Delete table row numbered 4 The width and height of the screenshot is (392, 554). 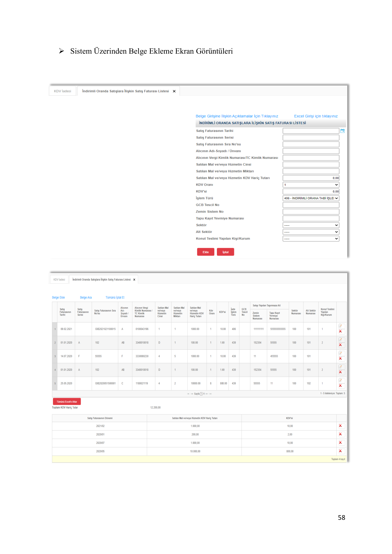[x=340, y=372]
